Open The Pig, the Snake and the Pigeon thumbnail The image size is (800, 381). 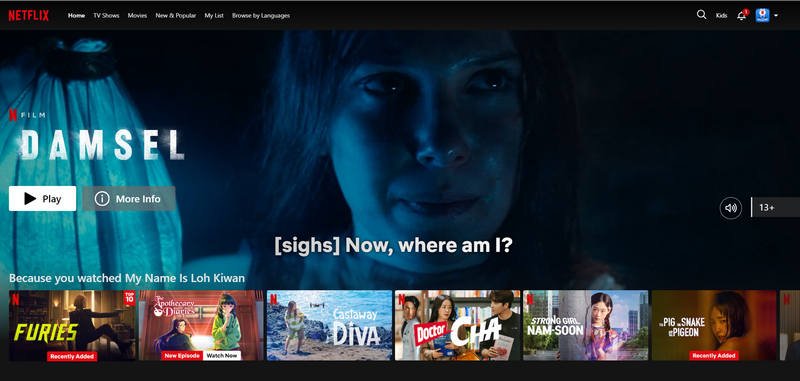(x=714, y=325)
